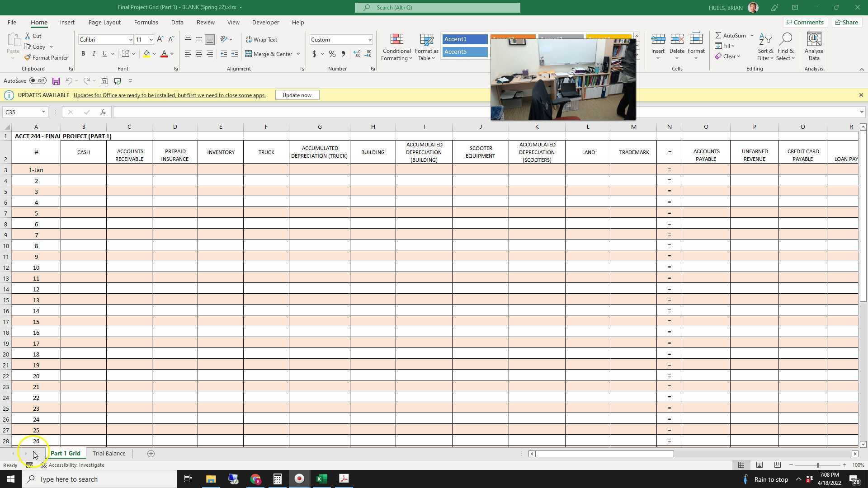Open Conditional Formatting options
The height and width of the screenshot is (488, 868).
[x=396, y=47]
